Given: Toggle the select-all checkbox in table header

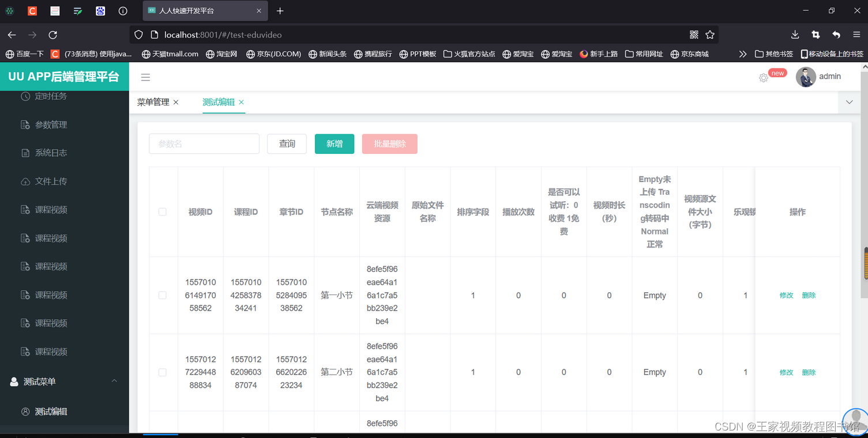Looking at the screenshot, I should [x=163, y=212].
